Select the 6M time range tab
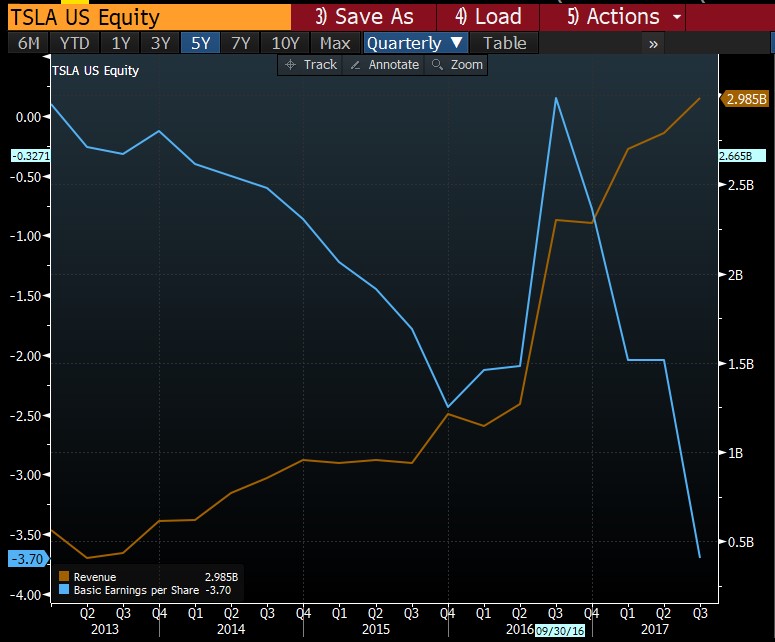 [29, 43]
